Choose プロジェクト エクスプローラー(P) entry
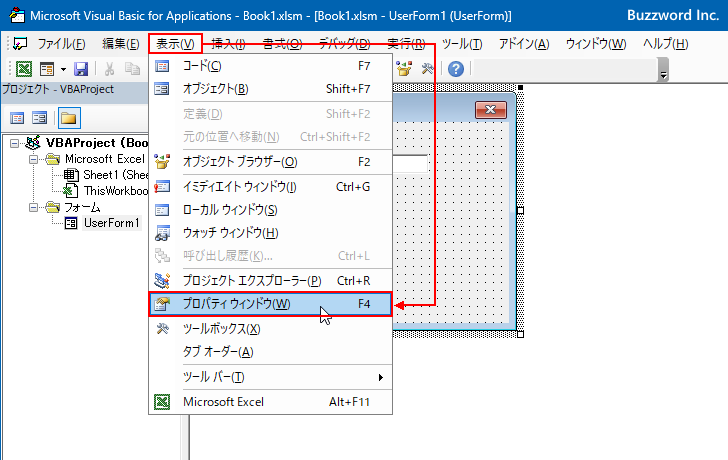The width and height of the screenshot is (728, 460). (270, 281)
